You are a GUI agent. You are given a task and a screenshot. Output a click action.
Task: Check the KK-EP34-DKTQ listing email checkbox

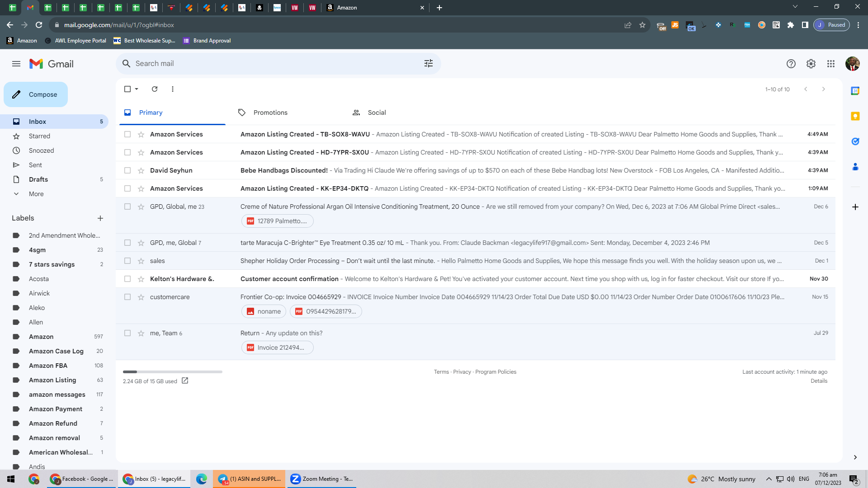point(127,188)
